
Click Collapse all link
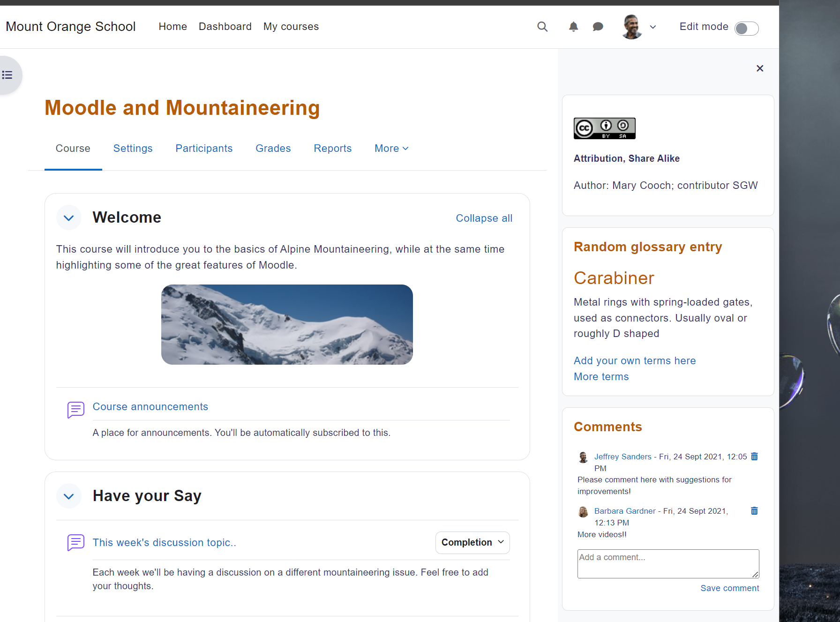484,218
